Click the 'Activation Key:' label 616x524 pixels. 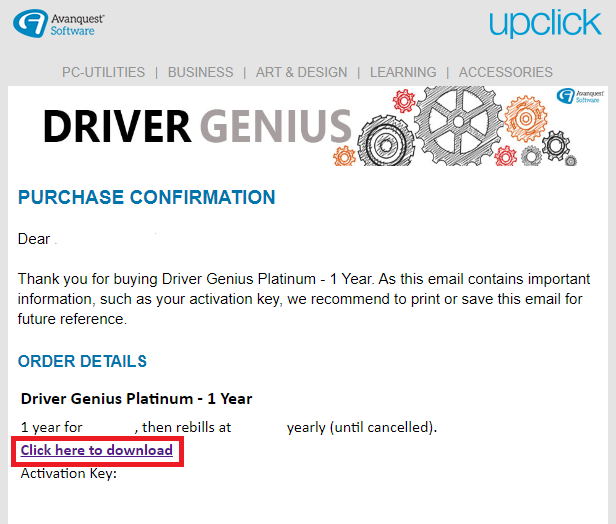(69, 473)
